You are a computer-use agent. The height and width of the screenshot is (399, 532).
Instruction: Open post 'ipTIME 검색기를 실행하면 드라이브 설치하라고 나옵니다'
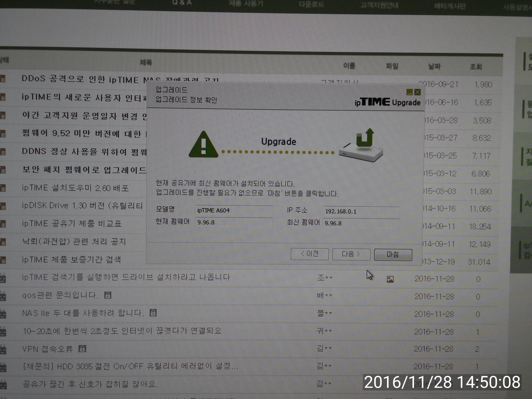(x=126, y=277)
